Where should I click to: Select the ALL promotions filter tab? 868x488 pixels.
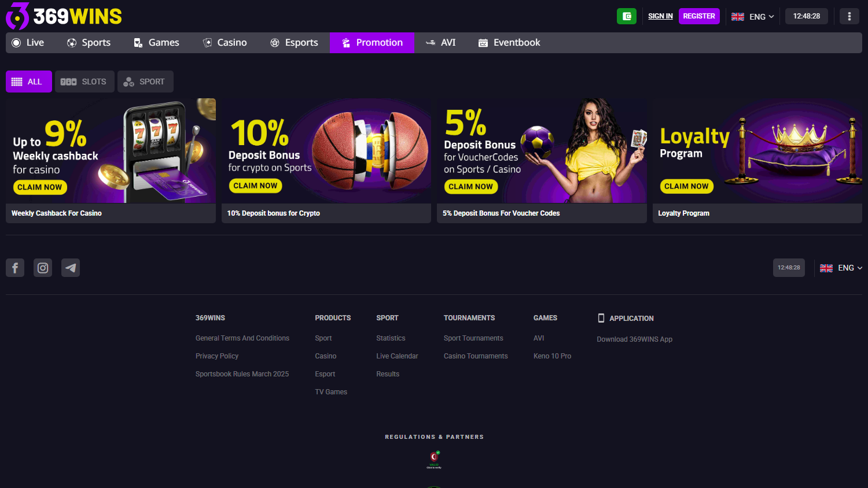click(29, 82)
